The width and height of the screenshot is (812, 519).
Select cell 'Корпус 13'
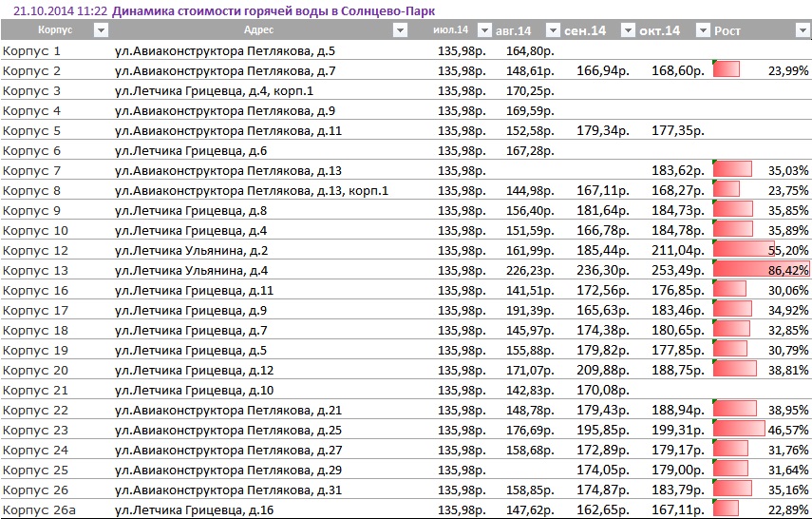[x=35, y=270]
